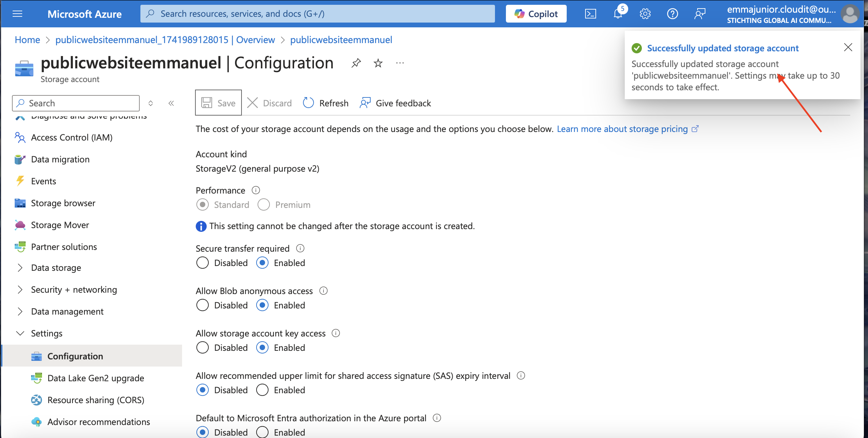Show Microsoft Entra authorization info icon
Screen dimensions: 868x438
(x=437, y=418)
